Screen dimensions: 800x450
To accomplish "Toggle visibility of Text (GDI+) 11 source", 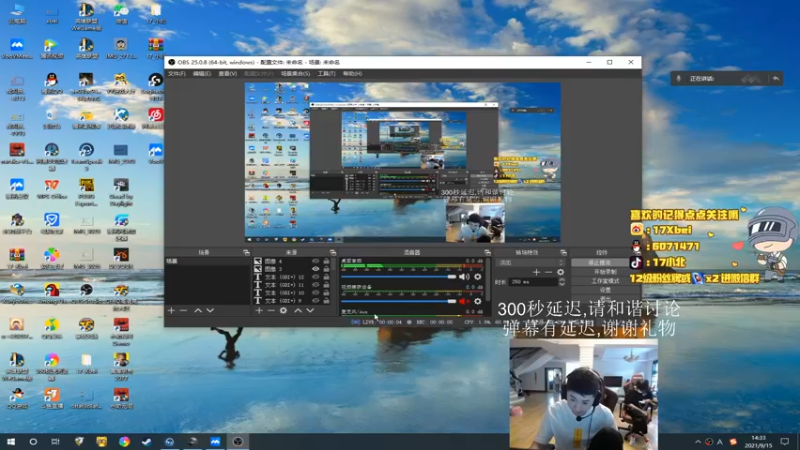I will pyautogui.click(x=315, y=285).
